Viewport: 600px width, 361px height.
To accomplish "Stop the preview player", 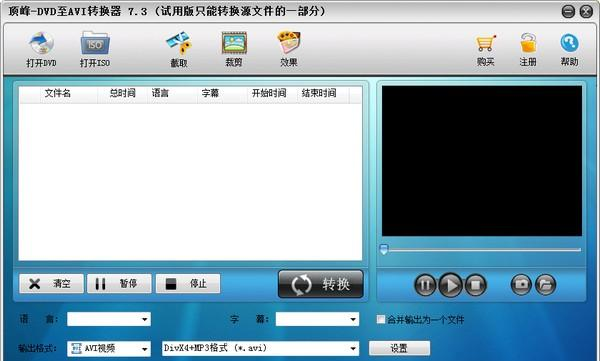I will (476, 285).
